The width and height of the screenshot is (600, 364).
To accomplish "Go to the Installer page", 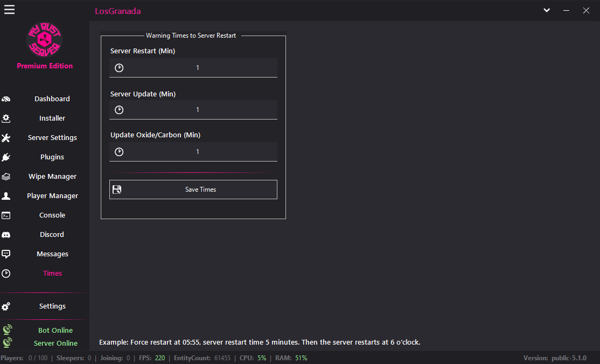I will pyautogui.click(x=52, y=118).
